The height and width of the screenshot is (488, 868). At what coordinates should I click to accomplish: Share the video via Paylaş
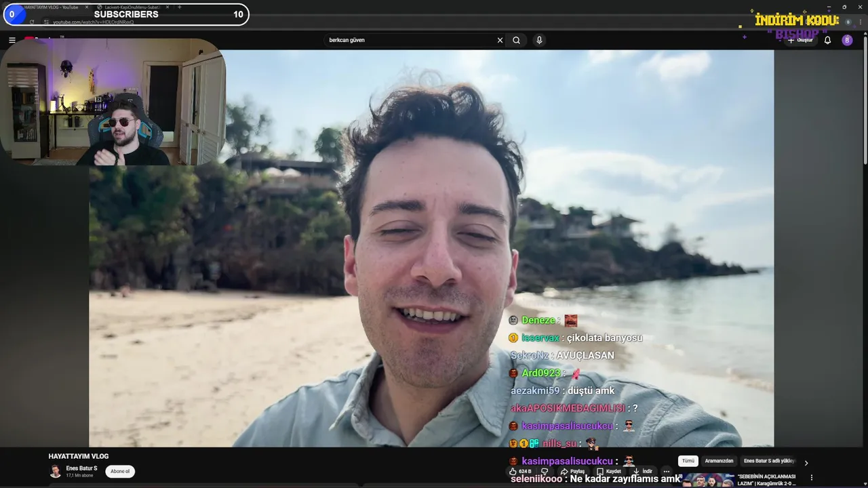[572, 471]
